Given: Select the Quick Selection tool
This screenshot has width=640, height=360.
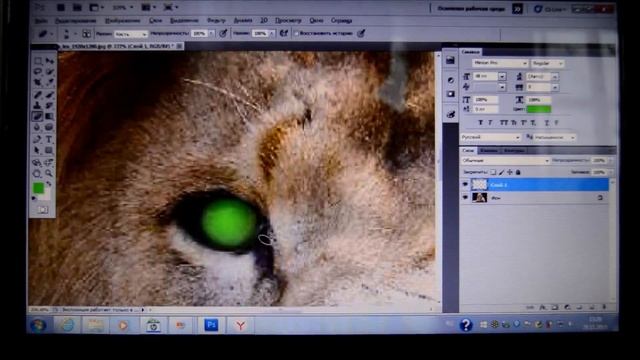Looking at the screenshot, I should (49, 72).
